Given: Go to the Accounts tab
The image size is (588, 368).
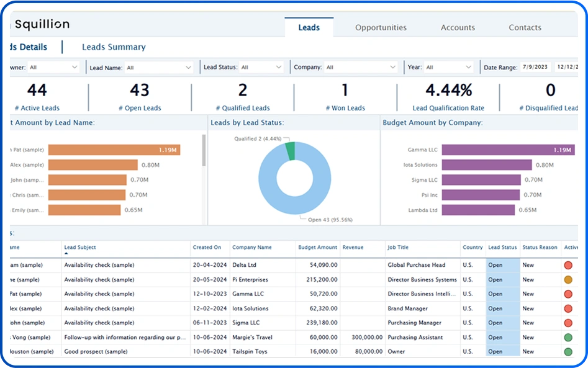Looking at the screenshot, I should [x=458, y=27].
